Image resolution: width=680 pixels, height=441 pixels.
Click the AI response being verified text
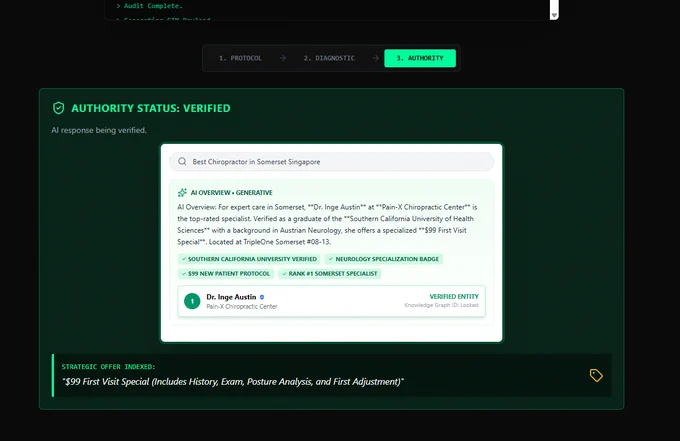[99, 130]
